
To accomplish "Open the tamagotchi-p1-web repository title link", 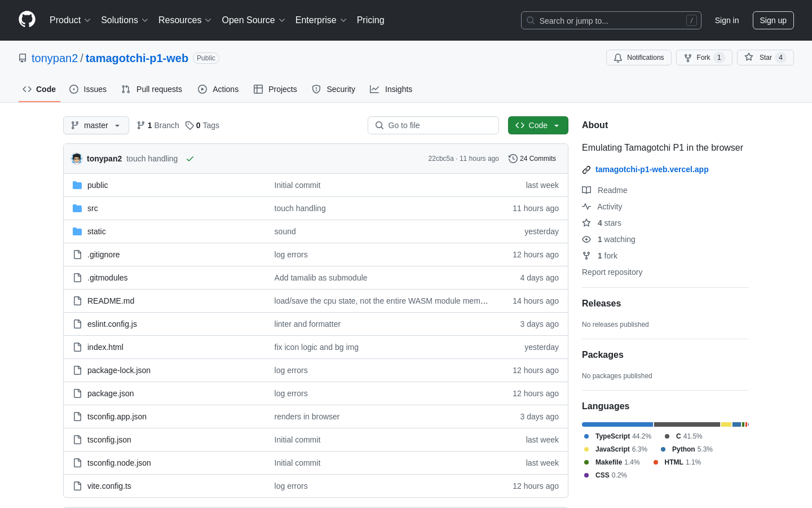I will click(137, 58).
